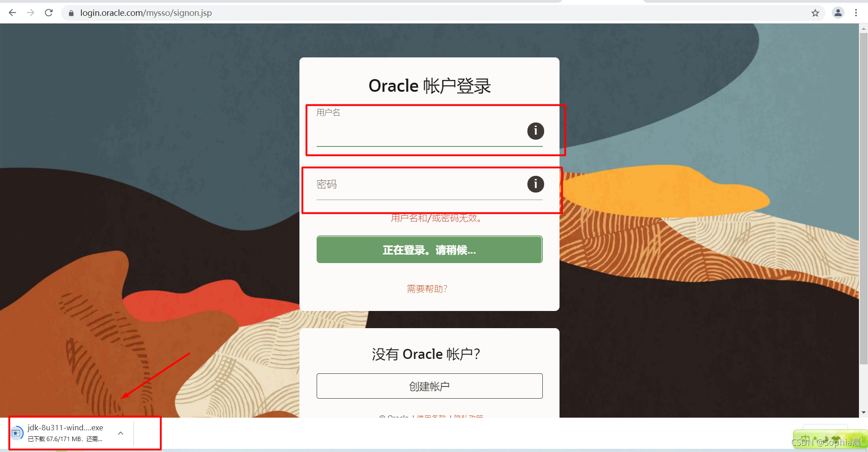The width and height of the screenshot is (868, 452).
Task: Open the browser profile menu
Action: [x=838, y=13]
